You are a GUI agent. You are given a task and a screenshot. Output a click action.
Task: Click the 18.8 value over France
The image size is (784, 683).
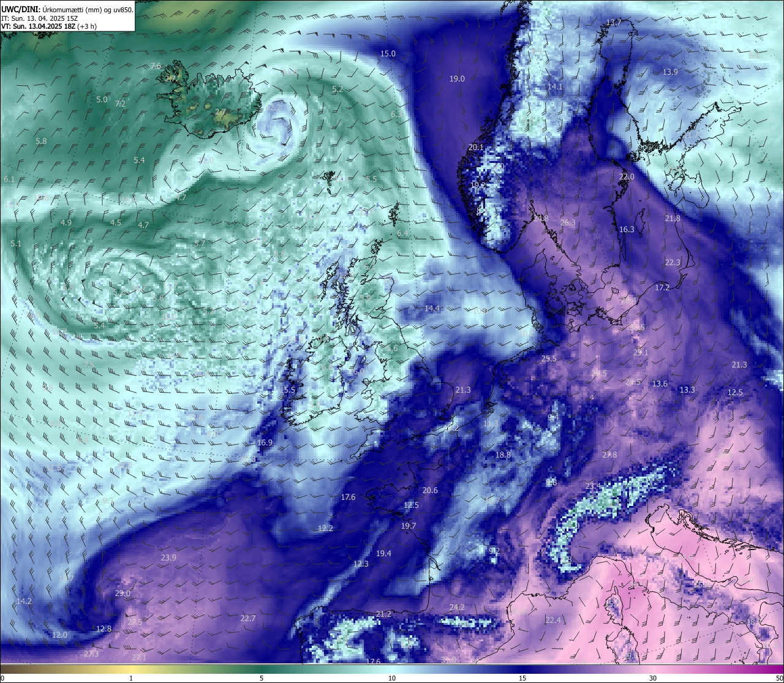point(503,455)
